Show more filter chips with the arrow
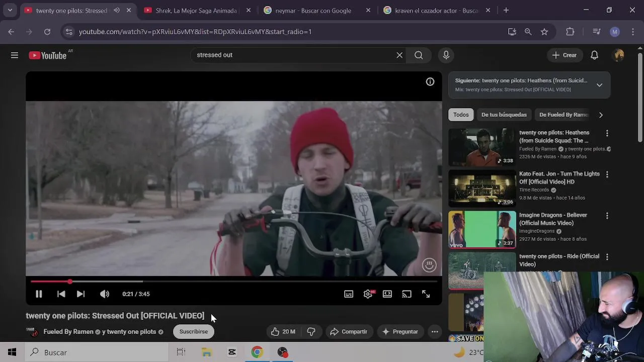 tap(601, 115)
